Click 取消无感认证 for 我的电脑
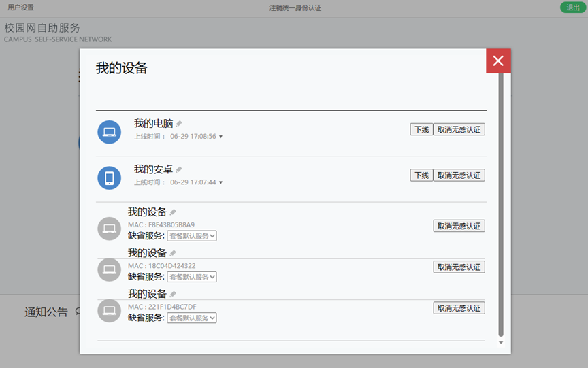588x368 pixels. coord(459,129)
